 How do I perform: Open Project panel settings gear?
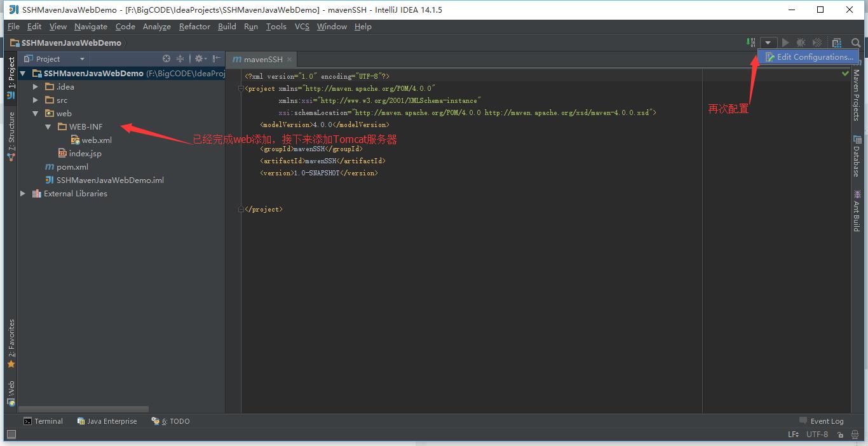(200, 58)
